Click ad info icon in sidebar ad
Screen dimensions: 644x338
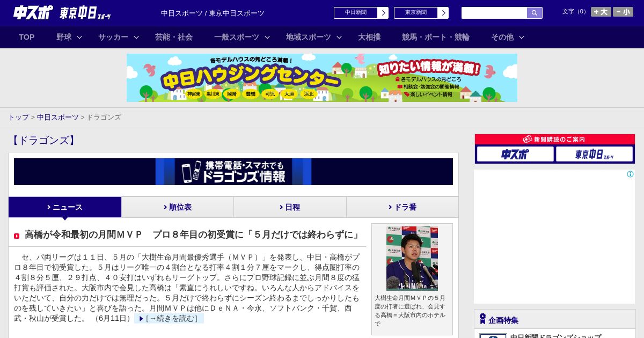pos(630,174)
